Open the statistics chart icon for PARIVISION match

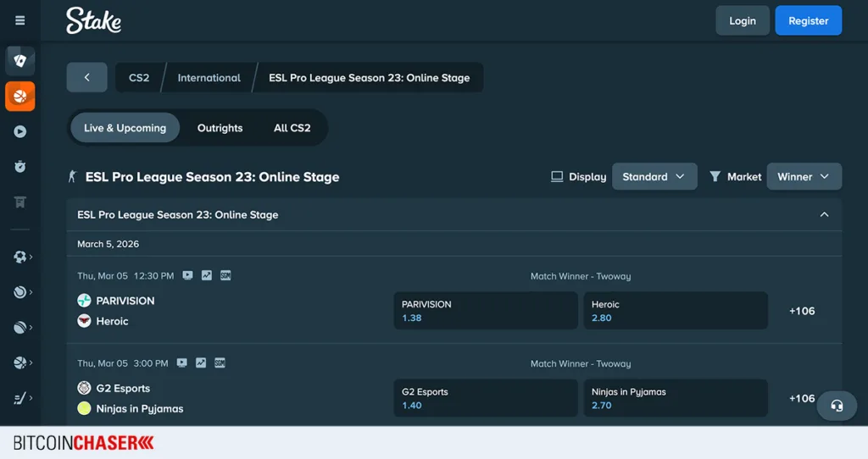pos(207,275)
